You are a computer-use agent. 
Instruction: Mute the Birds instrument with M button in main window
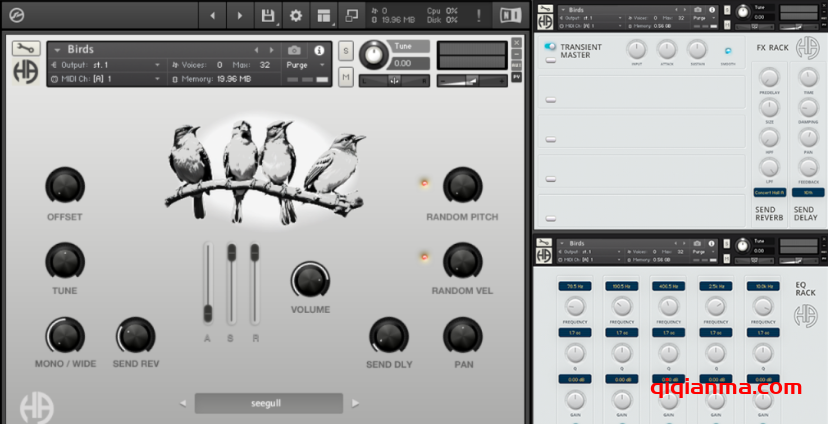346,77
